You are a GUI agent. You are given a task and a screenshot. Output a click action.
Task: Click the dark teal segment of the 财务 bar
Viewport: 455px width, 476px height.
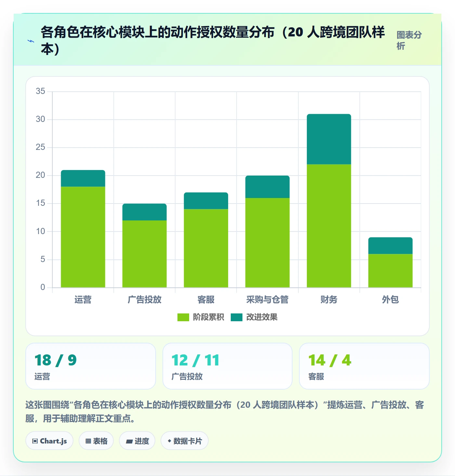(x=329, y=139)
